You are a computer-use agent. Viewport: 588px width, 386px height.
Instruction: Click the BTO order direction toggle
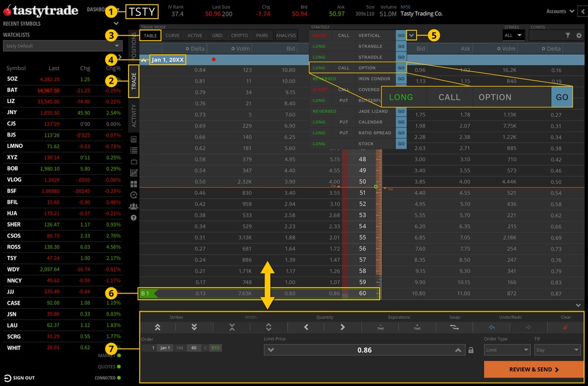coord(215,348)
